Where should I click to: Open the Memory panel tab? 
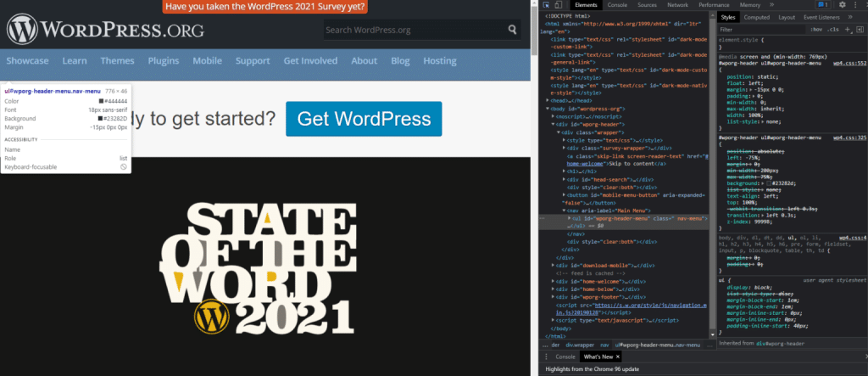click(x=750, y=4)
